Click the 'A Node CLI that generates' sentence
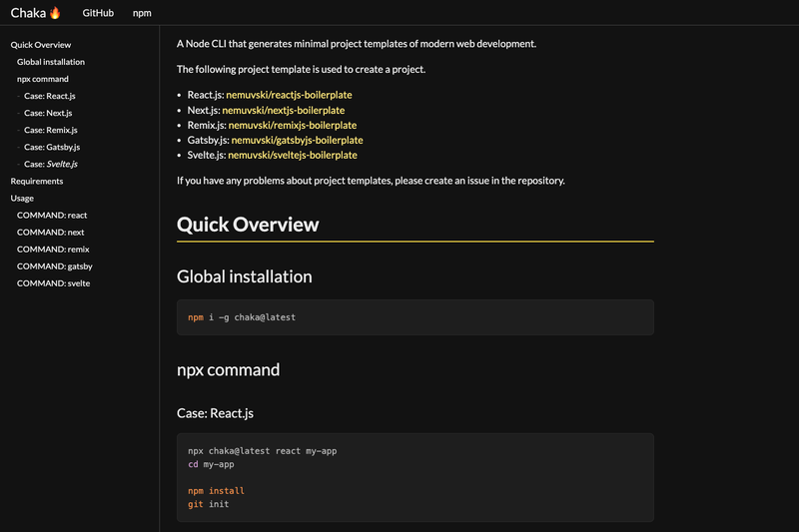This screenshot has width=799, height=532. click(357, 44)
